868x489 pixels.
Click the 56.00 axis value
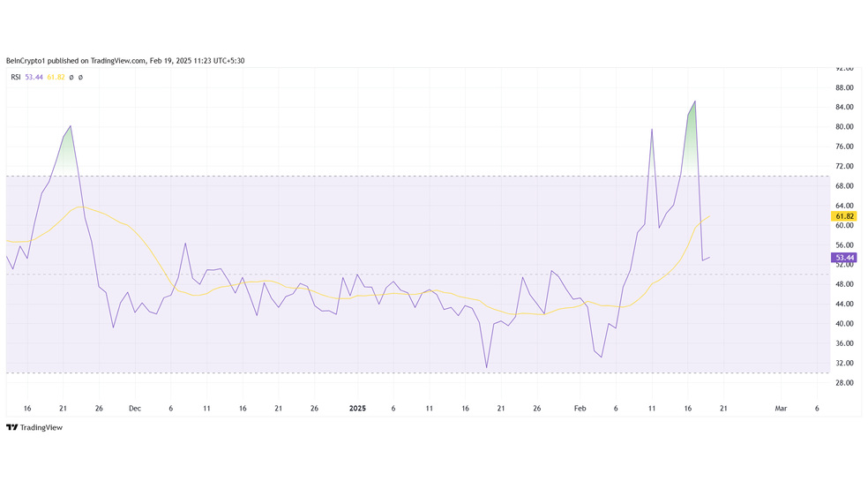(844, 245)
